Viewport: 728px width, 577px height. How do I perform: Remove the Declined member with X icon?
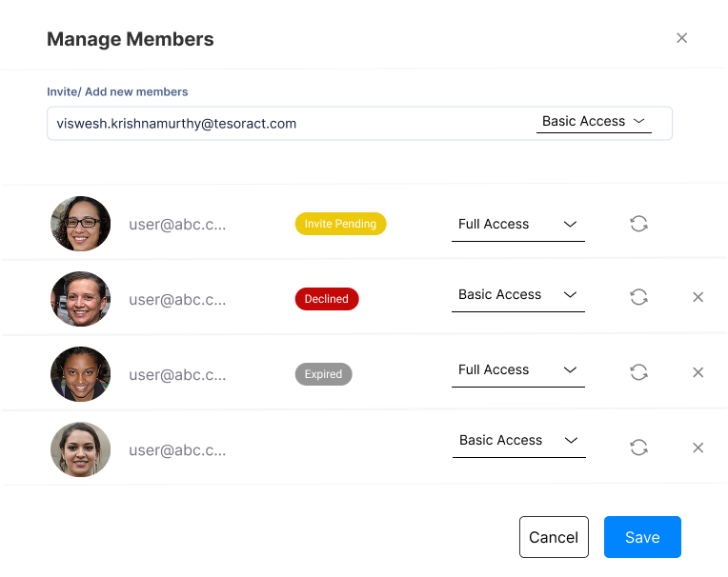click(698, 297)
